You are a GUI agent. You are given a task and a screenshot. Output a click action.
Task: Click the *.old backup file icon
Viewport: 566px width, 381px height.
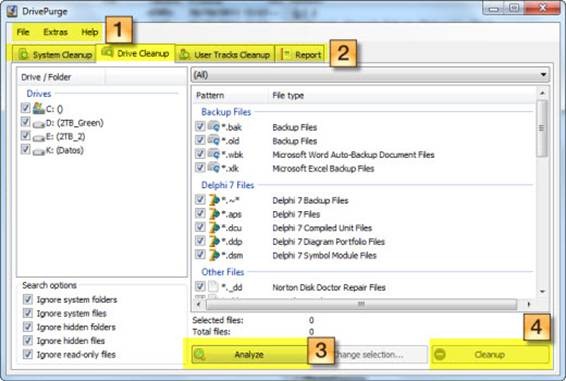[x=214, y=140]
